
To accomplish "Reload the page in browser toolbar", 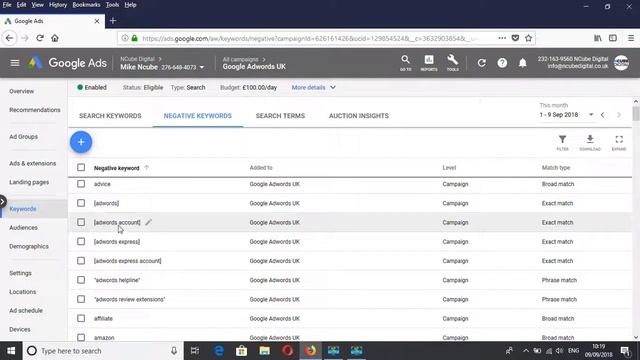I will click(40, 38).
